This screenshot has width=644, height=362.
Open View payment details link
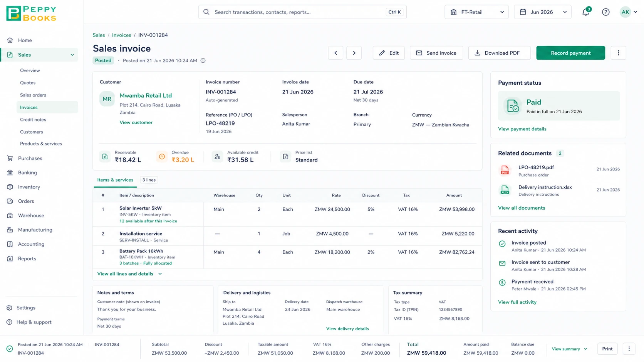pyautogui.click(x=522, y=129)
